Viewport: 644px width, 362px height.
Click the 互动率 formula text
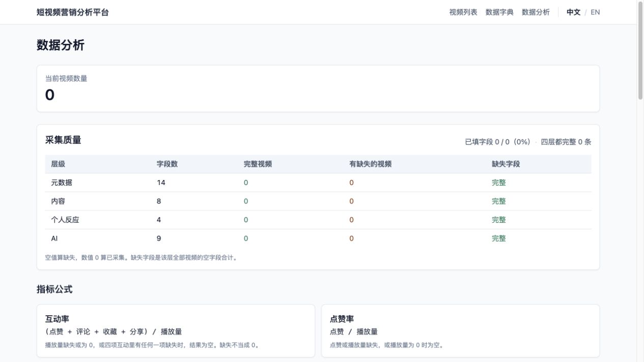point(114,332)
